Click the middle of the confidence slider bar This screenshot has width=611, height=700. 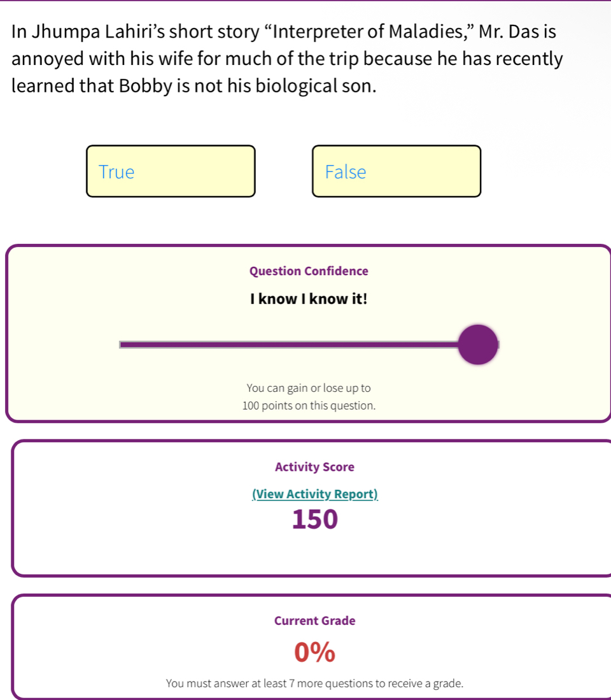pyautogui.click(x=299, y=344)
